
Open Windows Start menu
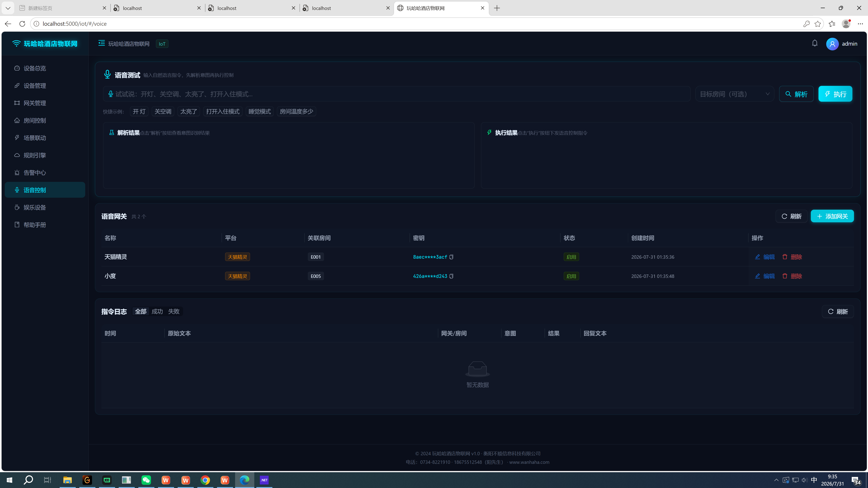[x=9, y=480]
